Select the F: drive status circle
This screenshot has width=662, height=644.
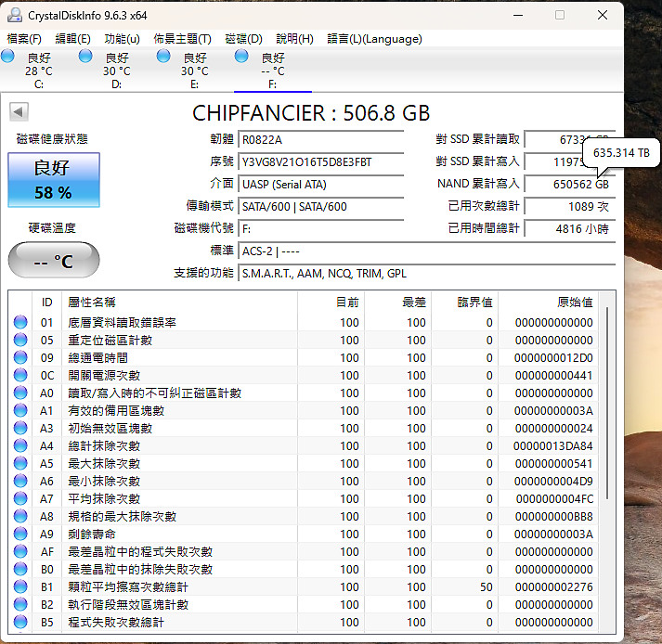241,56
